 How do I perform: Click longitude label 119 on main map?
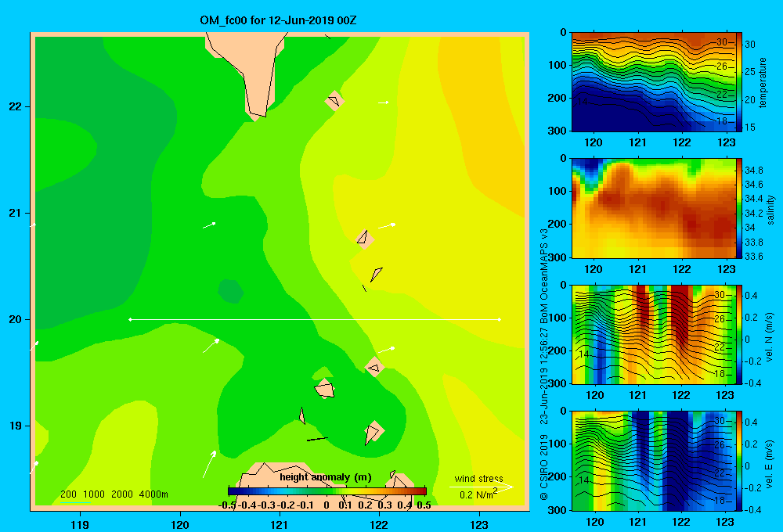coord(80,524)
